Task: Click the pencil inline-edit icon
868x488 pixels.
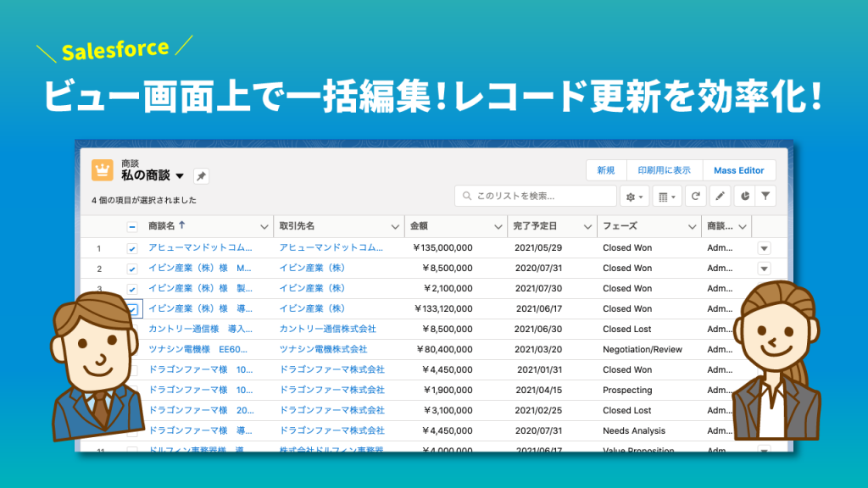Action: click(x=721, y=197)
